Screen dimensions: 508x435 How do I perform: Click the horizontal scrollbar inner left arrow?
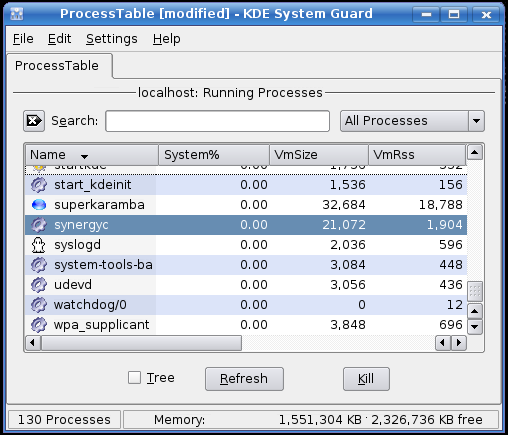[443, 343]
